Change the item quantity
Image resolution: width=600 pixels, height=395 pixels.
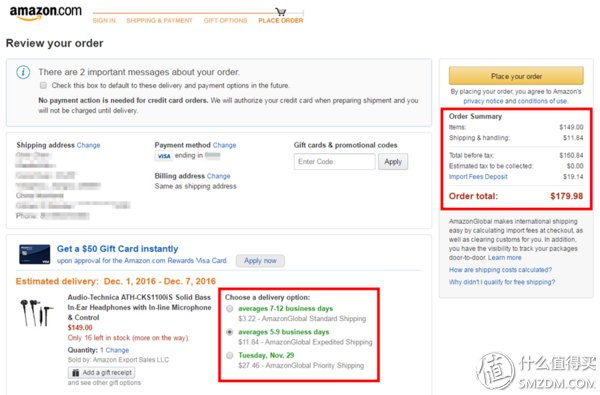click(x=117, y=350)
